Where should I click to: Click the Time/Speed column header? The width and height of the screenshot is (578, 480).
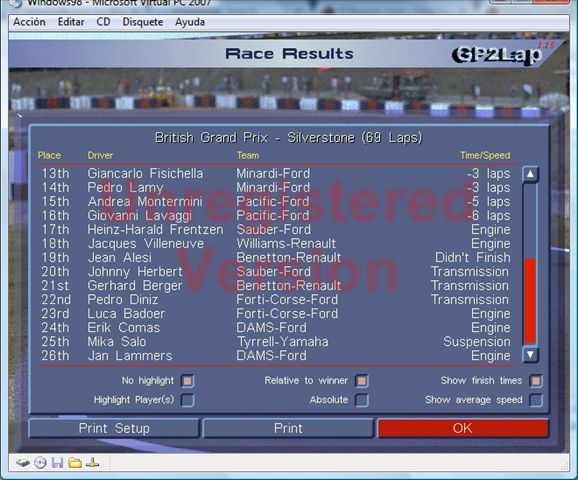click(485, 156)
